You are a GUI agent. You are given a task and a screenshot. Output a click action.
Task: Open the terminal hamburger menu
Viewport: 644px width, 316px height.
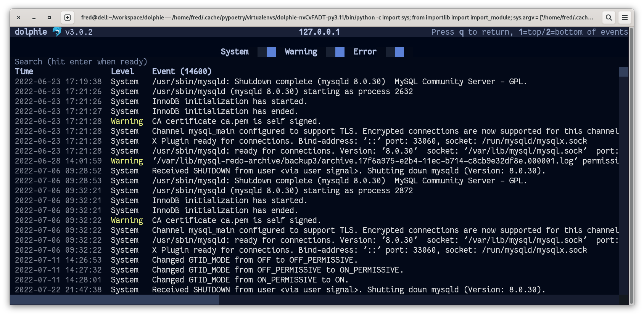(x=625, y=18)
